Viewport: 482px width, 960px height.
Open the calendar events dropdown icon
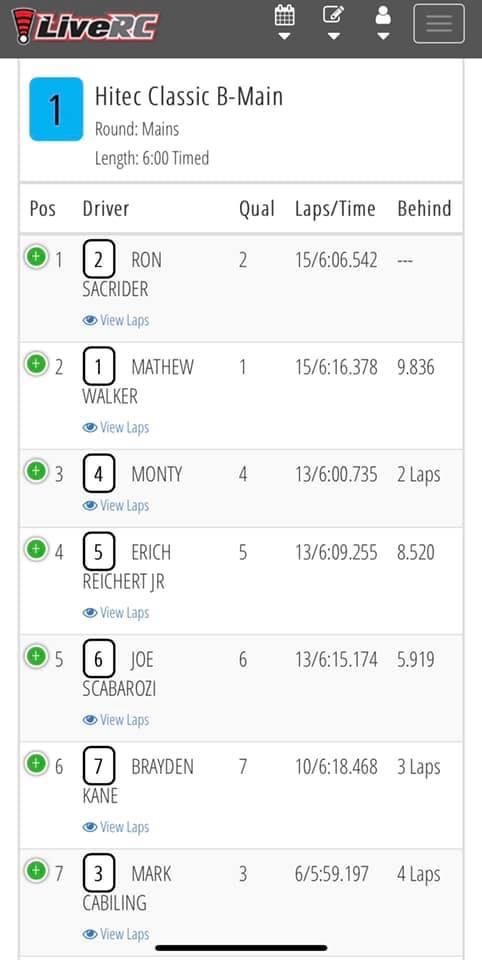click(284, 23)
